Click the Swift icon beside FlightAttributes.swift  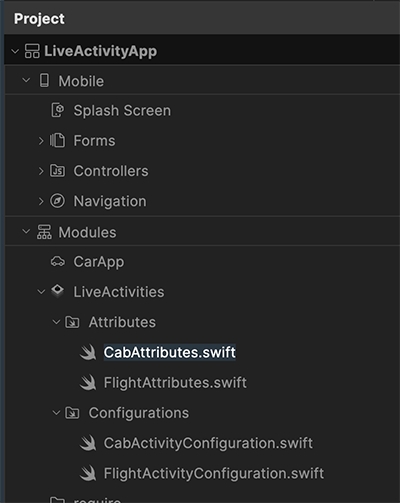click(88, 383)
